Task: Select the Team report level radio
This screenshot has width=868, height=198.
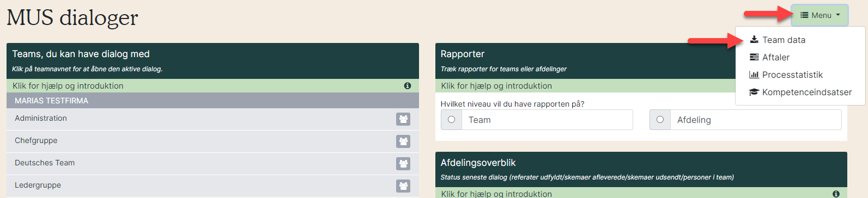Action: pos(451,120)
